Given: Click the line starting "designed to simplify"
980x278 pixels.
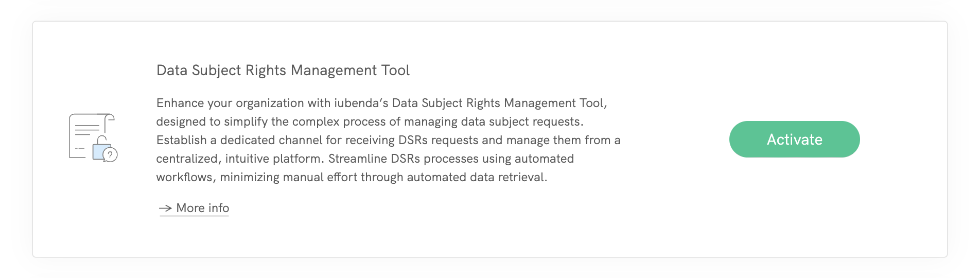Looking at the screenshot, I should point(370,121).
